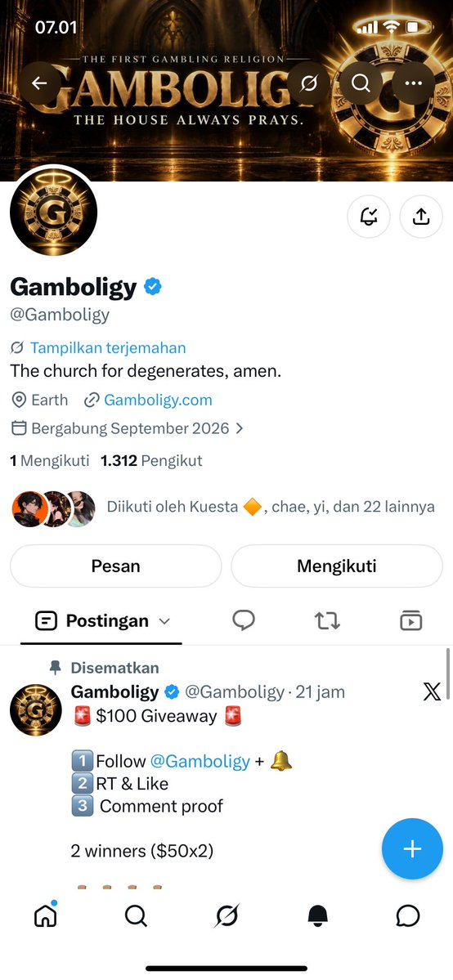Screen dimensions: 453x980
Task: Tap the blue compose post button
Action: click(412, 848)
